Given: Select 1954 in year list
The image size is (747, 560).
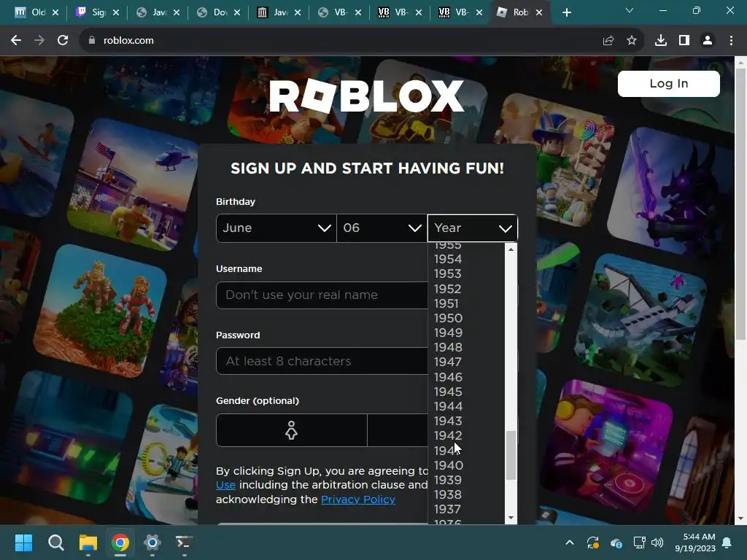Looking at the screenshot, I should pos(448,259).
